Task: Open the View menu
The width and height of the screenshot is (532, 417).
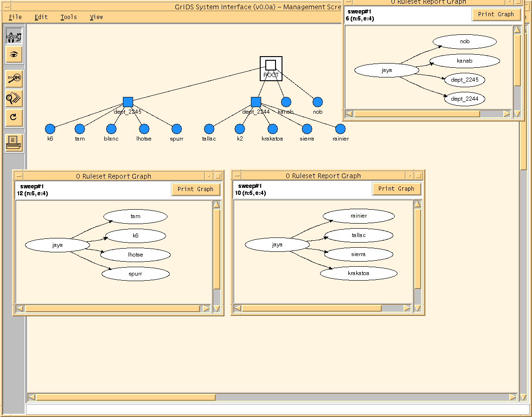Action: (96, 17)
